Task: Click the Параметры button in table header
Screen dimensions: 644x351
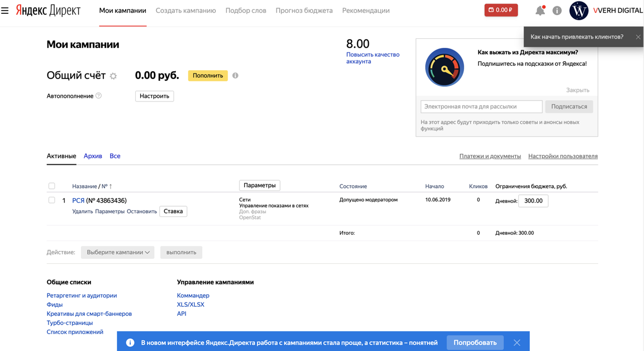Action: point(260,185)
